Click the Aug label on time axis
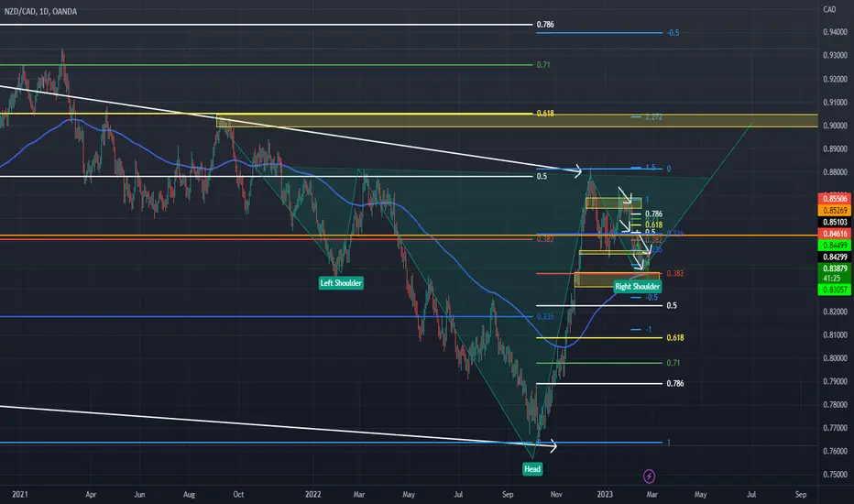This screenshot has height=504, width=854. tap(189, 494)
